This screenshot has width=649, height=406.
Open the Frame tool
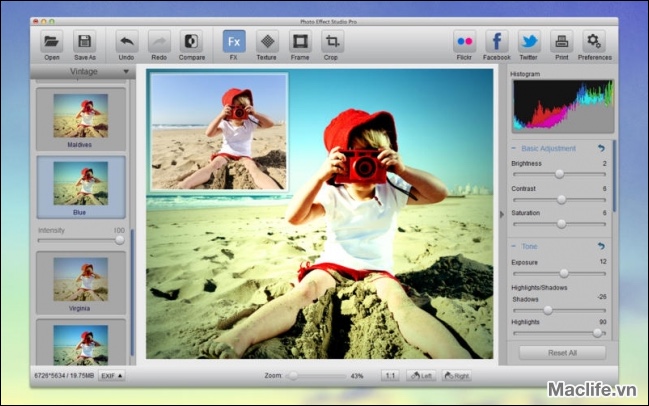click(299, 42)
